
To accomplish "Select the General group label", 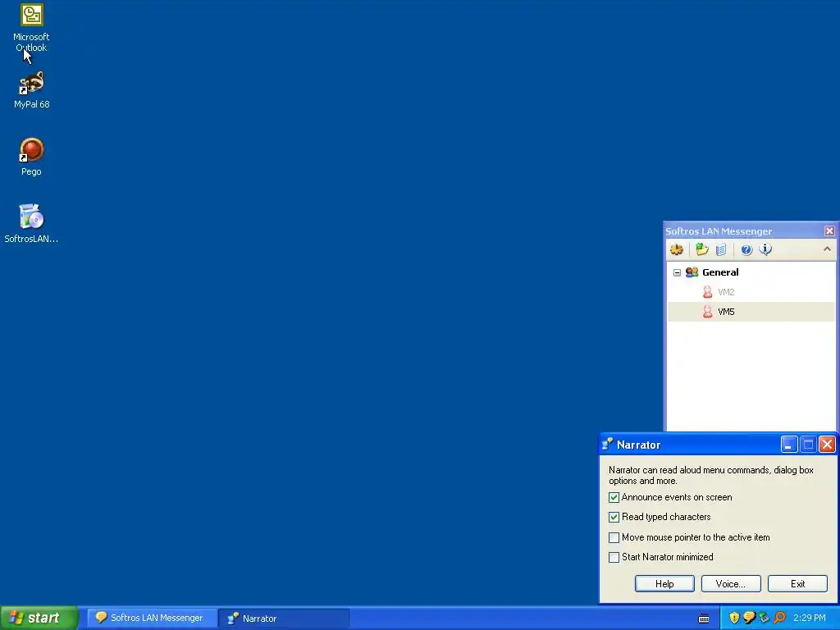I will click(x=720, y=272).
